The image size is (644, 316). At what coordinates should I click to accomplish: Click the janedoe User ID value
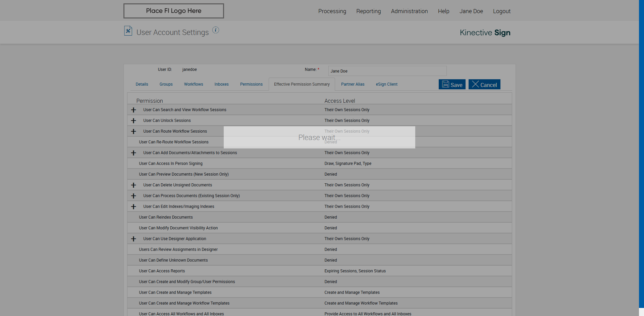click(190, 70)
